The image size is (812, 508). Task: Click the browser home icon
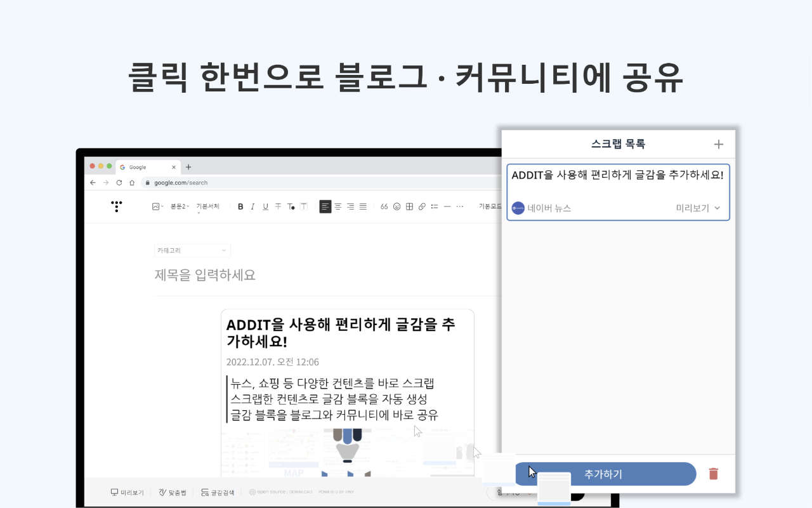(x=131, y=182)
